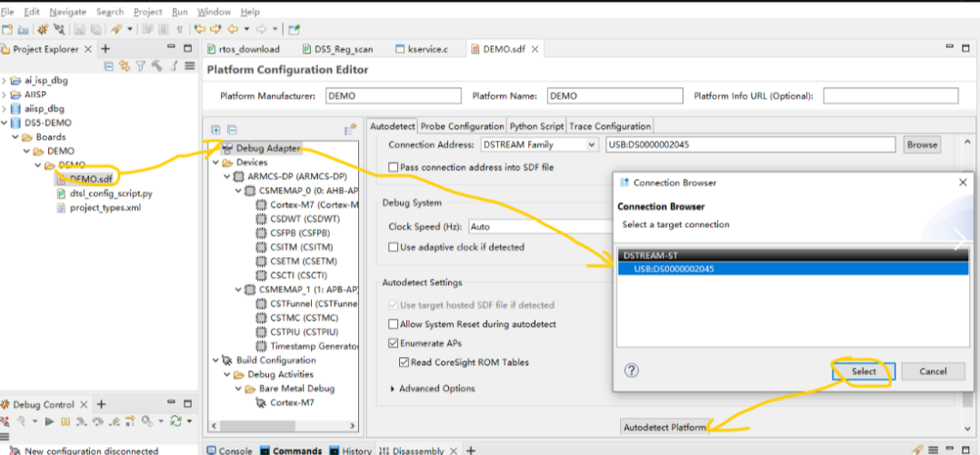Enable Pass connection address into SDF file
This screenshot has width=980, height=455.
tap(394, 167)
